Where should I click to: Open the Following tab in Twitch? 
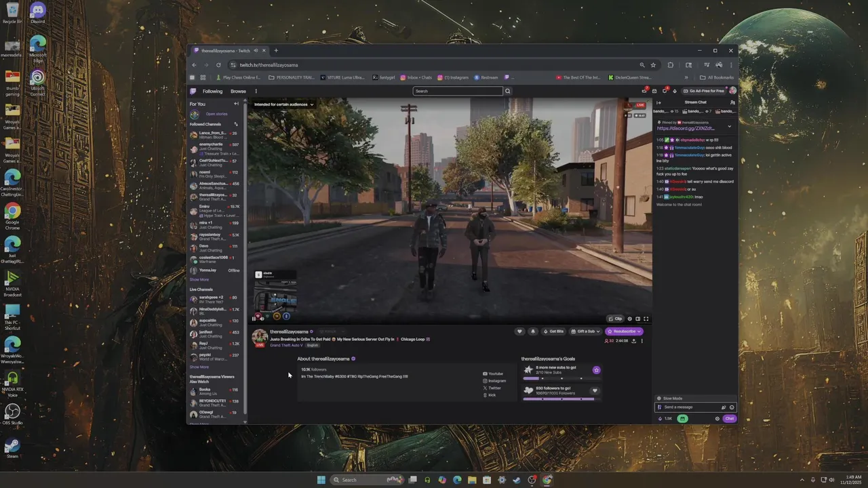[x=212, y=91]
